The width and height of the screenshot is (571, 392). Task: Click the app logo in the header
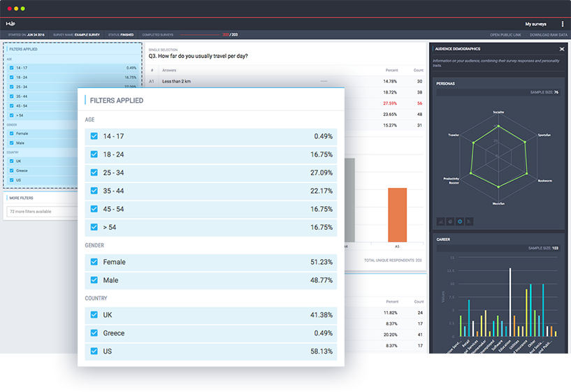coord(10,24)
